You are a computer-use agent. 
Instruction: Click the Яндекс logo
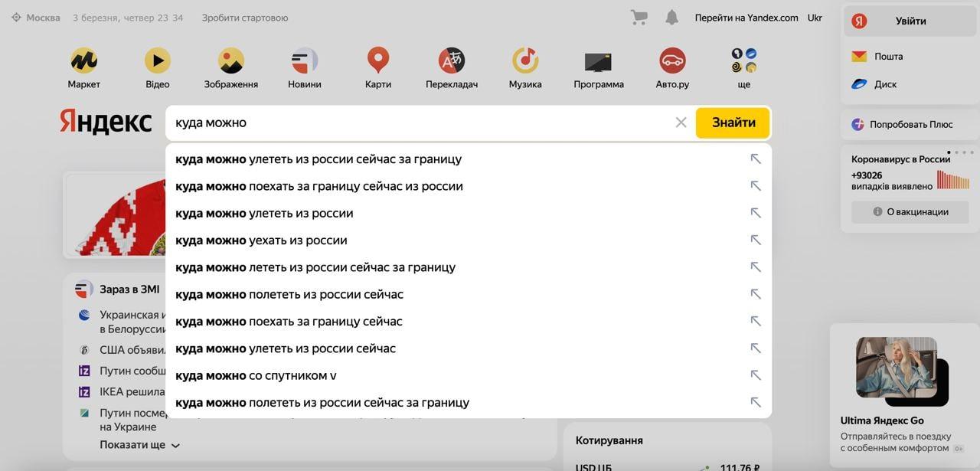(x=106, y=123)
